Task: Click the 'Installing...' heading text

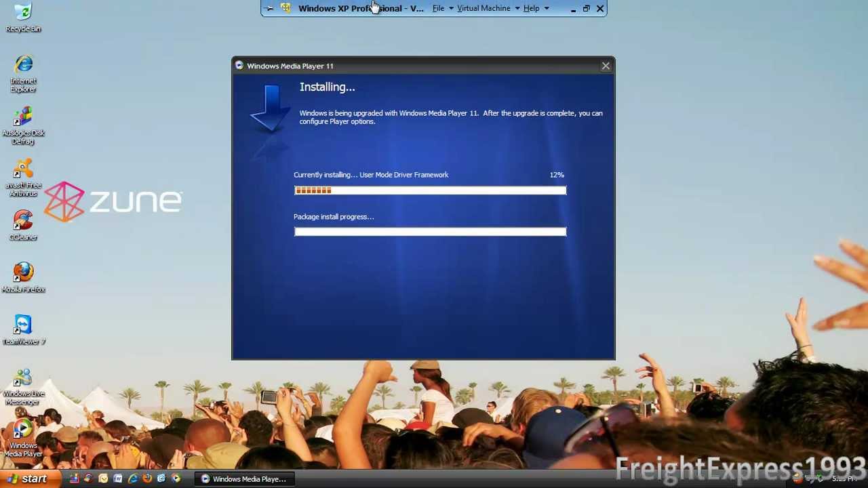Action: pos(327,87)
